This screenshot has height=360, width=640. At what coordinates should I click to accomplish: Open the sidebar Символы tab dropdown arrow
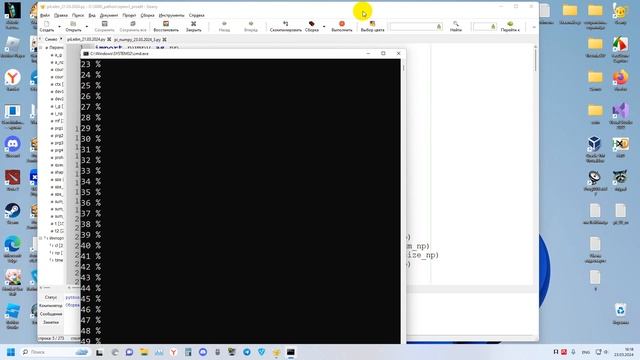point(61,39)
